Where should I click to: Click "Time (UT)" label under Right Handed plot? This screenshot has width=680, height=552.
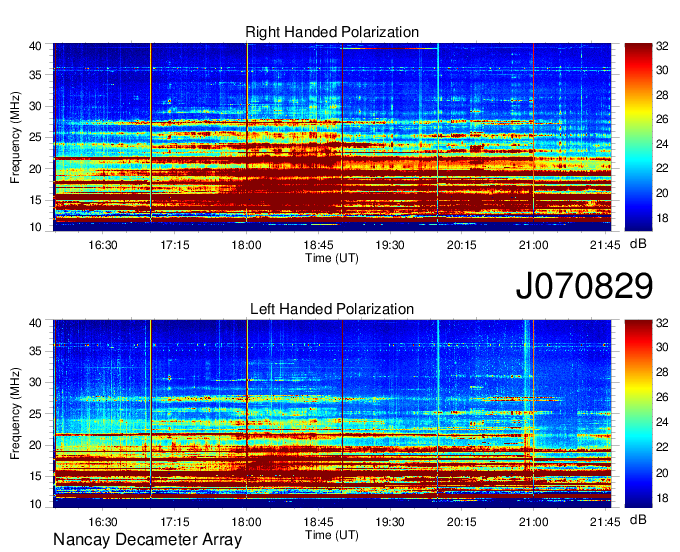(332, 258)
